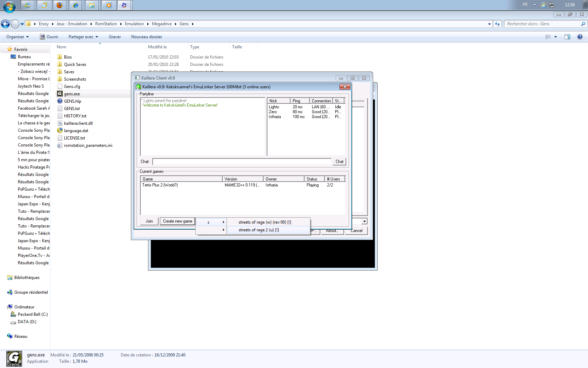Sort files by Modifié le column

167,47
